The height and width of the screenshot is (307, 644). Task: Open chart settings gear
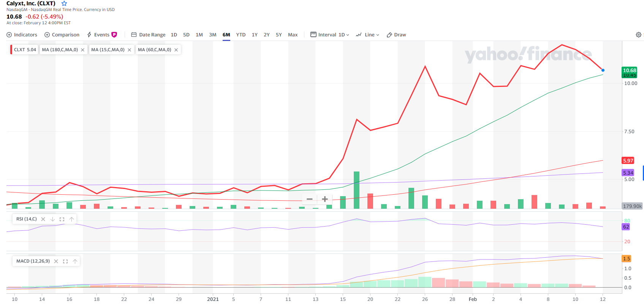(639, 35)
